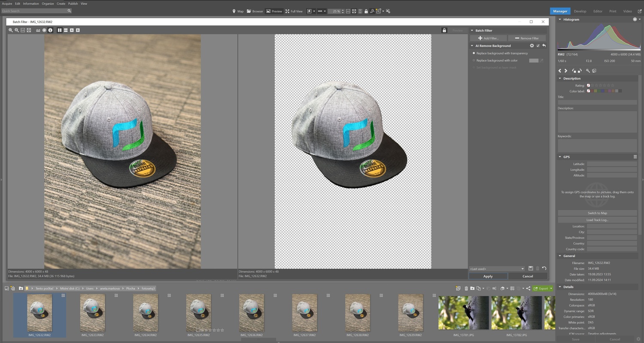Toggle the info icon in Batch Filter toolbar
The width and height of the screenshot is (644, 343).
50,30
